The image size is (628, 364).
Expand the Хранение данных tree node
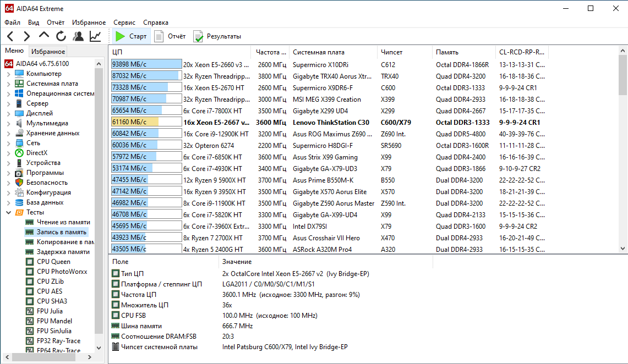[8, 133]
